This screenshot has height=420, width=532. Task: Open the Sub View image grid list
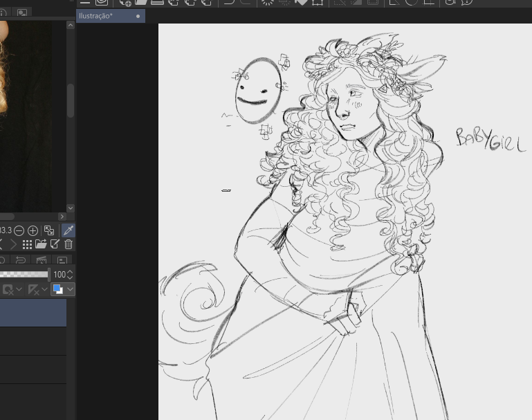tap(27, 244)
